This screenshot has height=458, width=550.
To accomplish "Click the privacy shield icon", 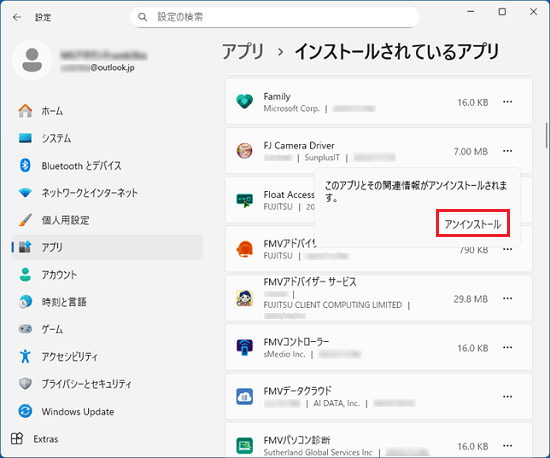I will tap(25, 384).
